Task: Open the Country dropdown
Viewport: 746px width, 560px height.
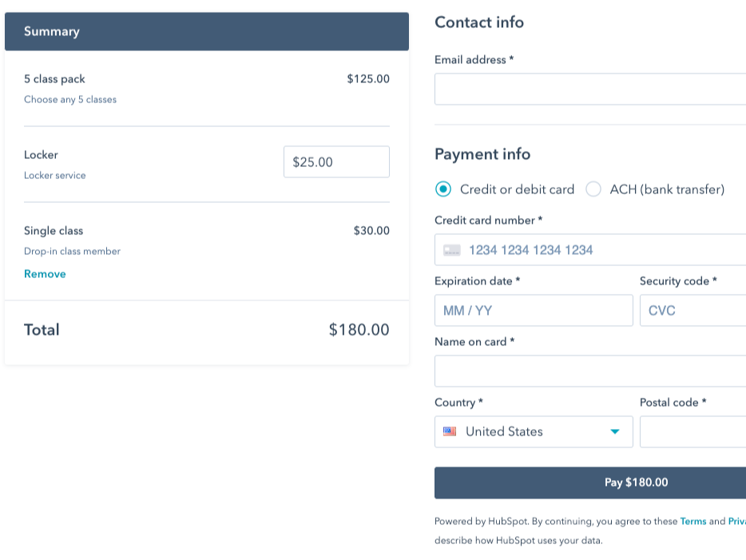Action: click(x=534, y=431)
